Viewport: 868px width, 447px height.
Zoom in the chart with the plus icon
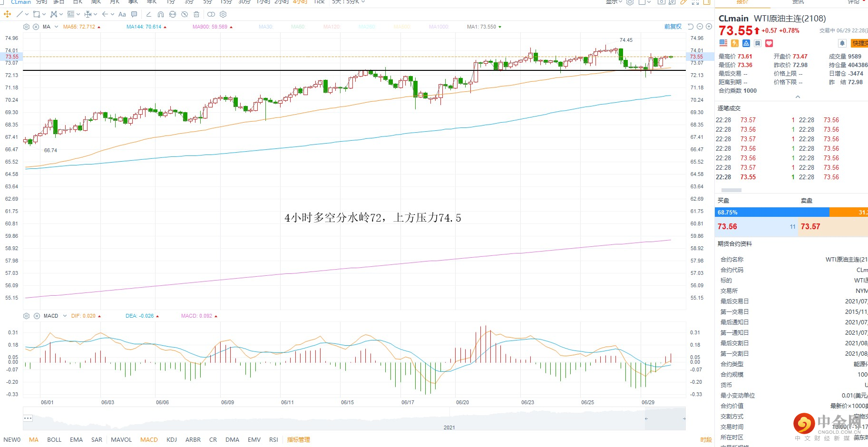(709, 27)
